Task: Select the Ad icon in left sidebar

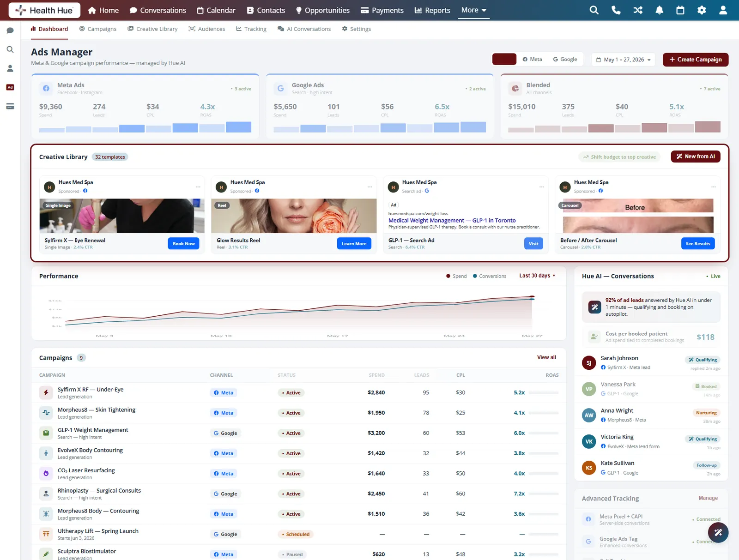Action: [x=10, y=87]
